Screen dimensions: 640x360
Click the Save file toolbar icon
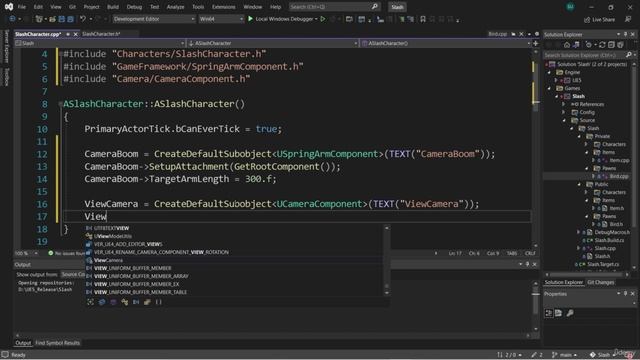coord(62,19)
